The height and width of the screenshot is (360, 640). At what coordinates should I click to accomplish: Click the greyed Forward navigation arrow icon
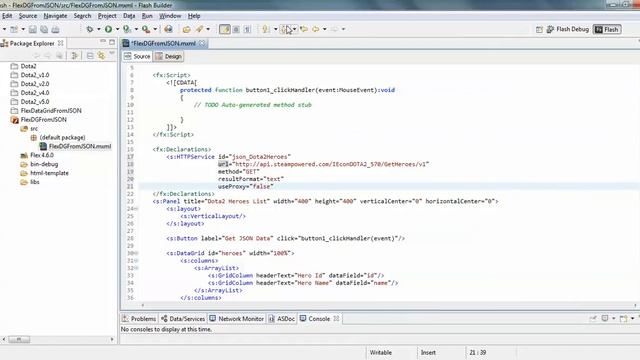point(335,29)
